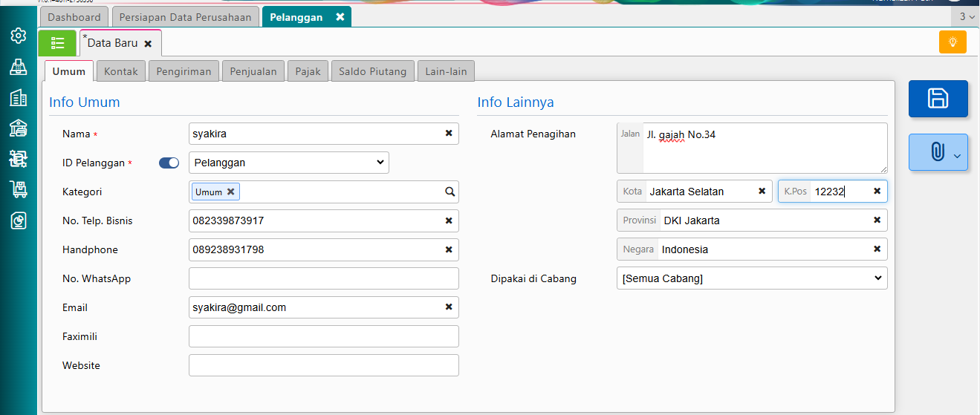
Task: Expand the tab count dropdown showing 3
Action: point(967,16)
